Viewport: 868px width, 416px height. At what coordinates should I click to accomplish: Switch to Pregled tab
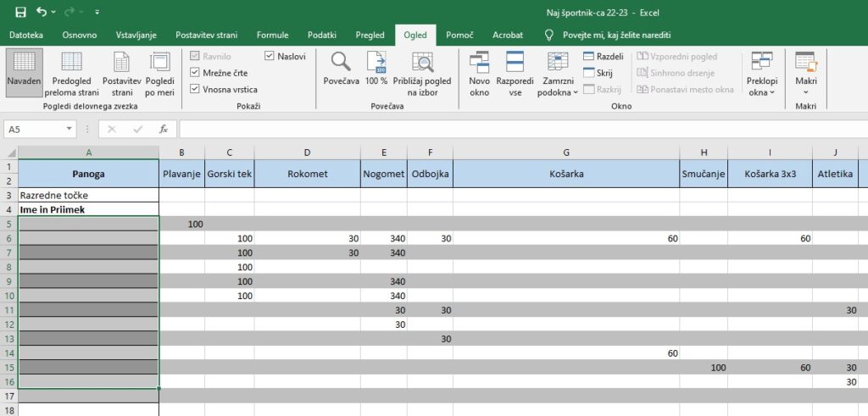[370, 35]
